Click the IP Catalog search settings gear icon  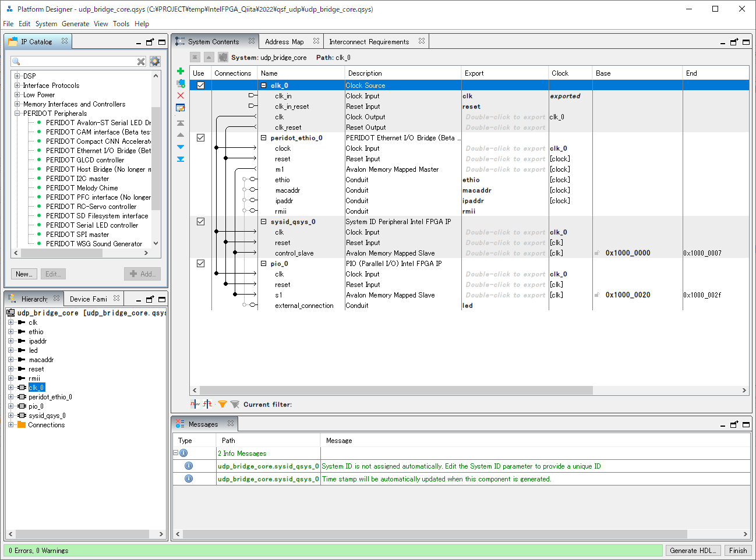coord(154,61)
